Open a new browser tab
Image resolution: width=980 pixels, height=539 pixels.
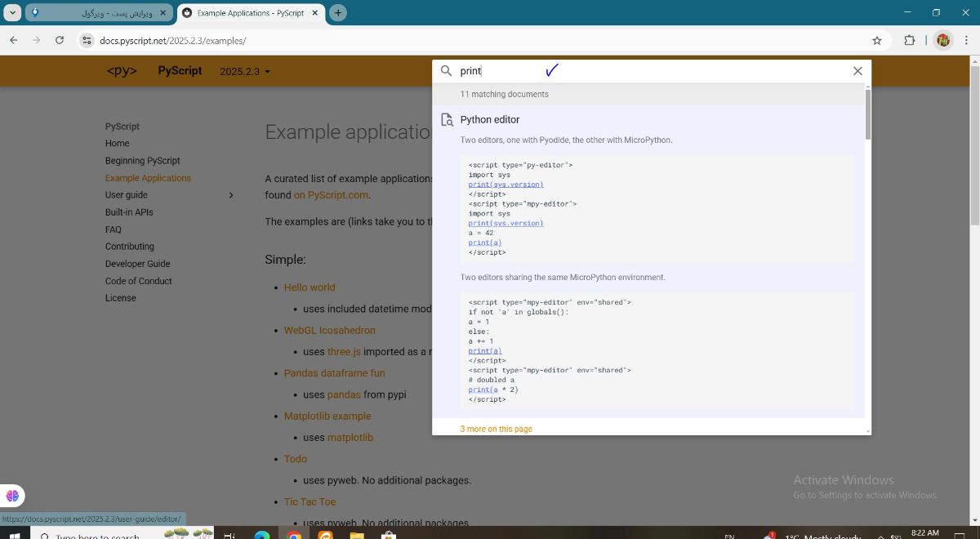click(x=338, y=13)
